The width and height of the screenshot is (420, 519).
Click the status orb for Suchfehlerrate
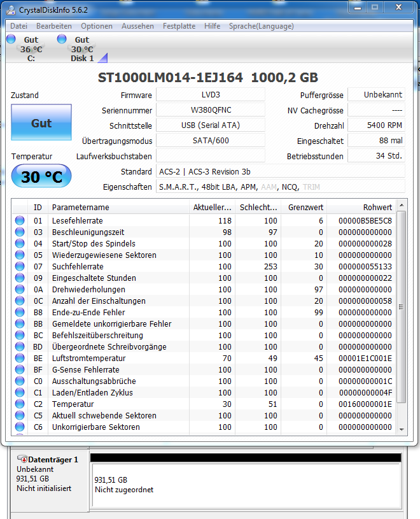pyautogui.click(x=20, y=266)
